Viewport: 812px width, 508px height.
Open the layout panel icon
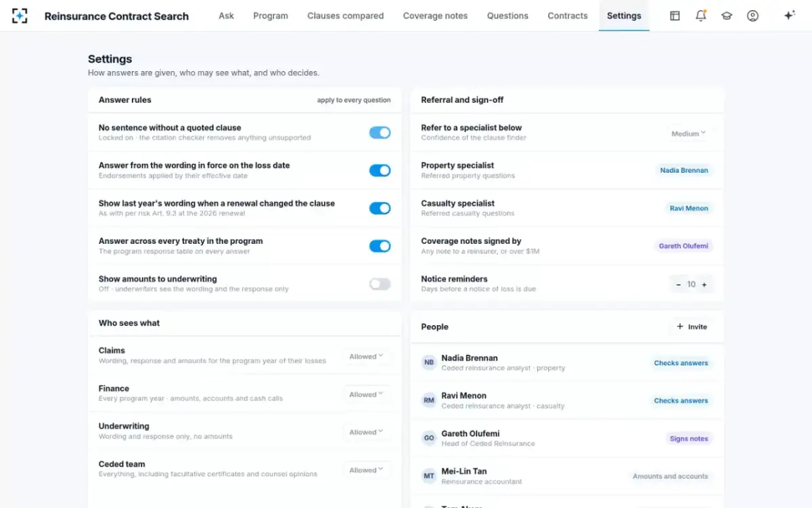(675, 16)
